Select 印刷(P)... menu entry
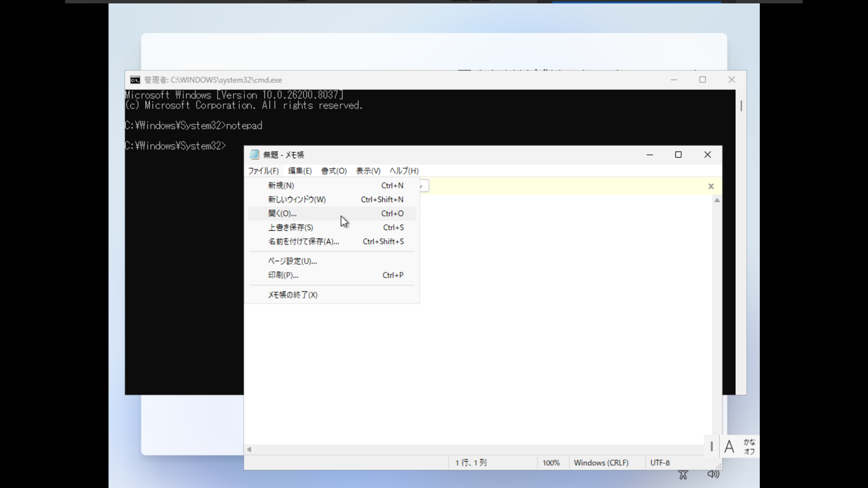 tap(332, 275)
